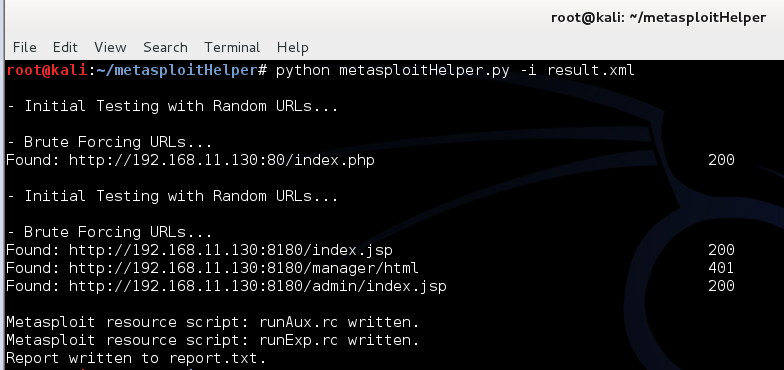Open the Search menu
Viewport: 784px width, 370px height.
[165, 48]
